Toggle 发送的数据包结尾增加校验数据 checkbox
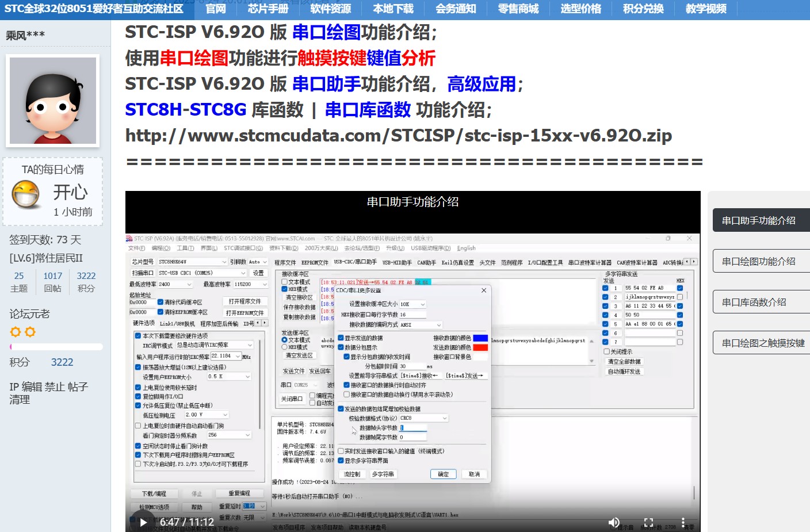This screenshot has height=532, width=810. [x=341, y=409]
